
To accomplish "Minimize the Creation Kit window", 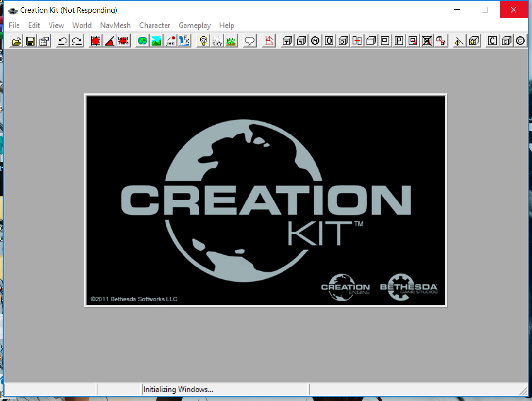I will click(457, 10).
